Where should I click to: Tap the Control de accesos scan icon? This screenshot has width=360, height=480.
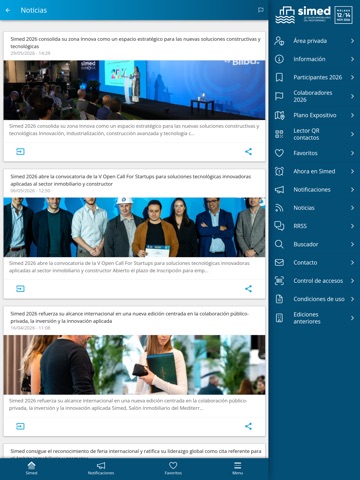click(x=279, y=281)
